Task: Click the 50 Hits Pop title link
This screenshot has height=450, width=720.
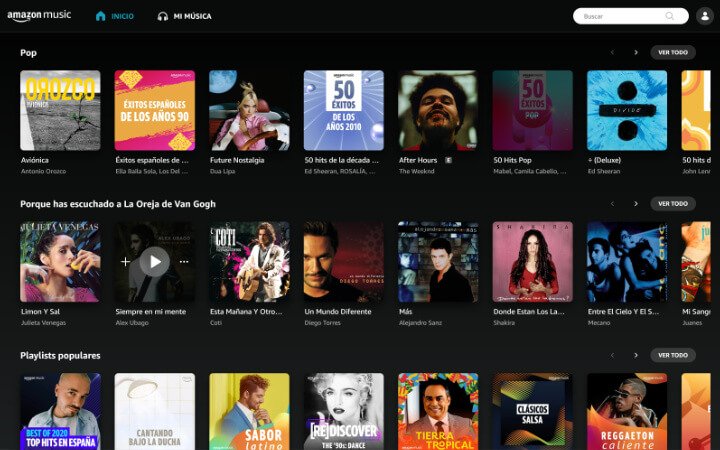Action: click(512, 160)
